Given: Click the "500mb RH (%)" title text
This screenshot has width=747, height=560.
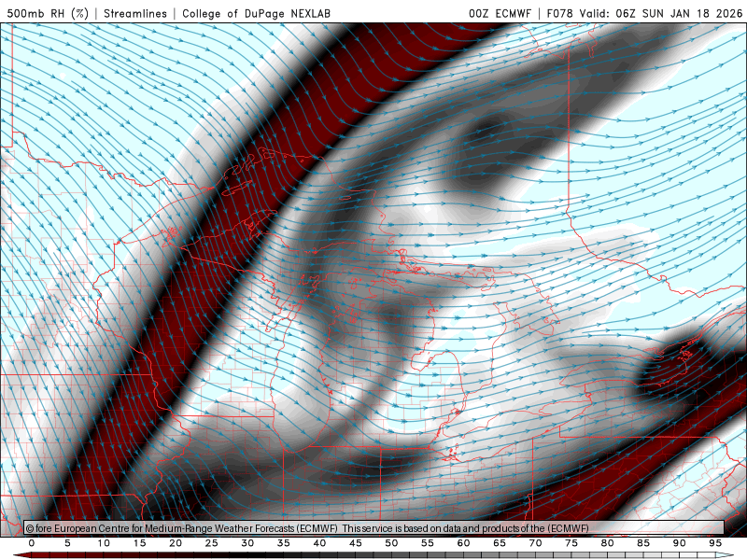Looking at the screenshot, I should pos(48,13).
